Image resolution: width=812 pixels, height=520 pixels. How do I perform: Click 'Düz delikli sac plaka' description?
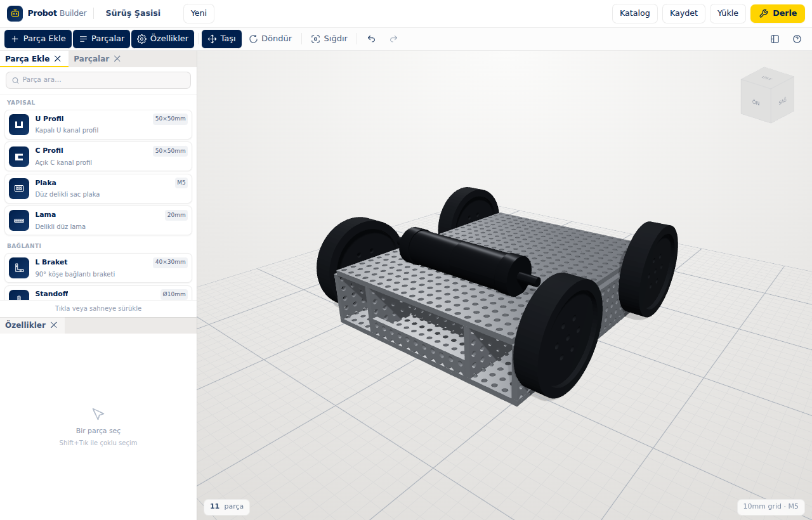[x=67, y=195]
